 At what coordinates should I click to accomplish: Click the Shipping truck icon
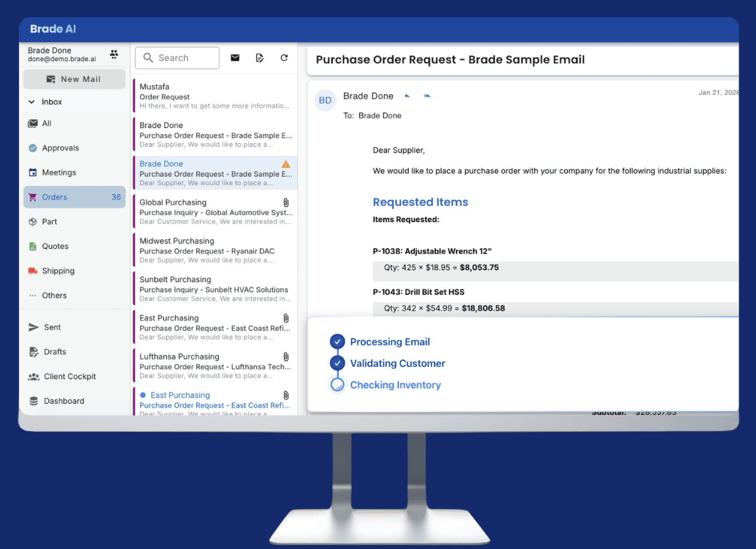[x=33, y=271]
